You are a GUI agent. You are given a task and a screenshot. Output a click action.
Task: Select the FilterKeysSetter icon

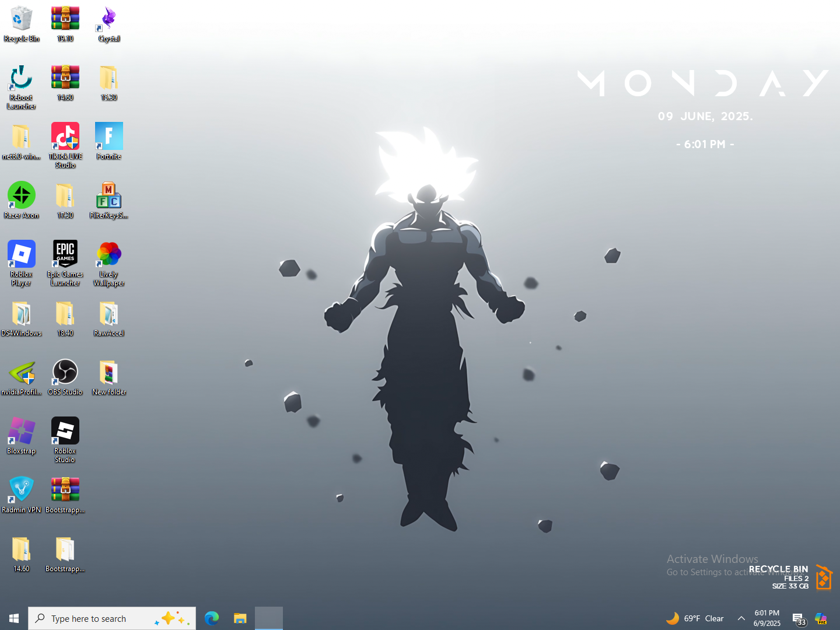coord(109,201)
